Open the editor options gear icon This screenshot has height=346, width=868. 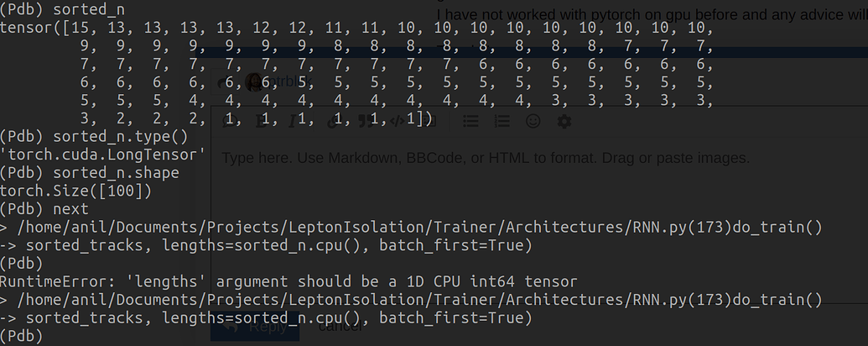564,121
